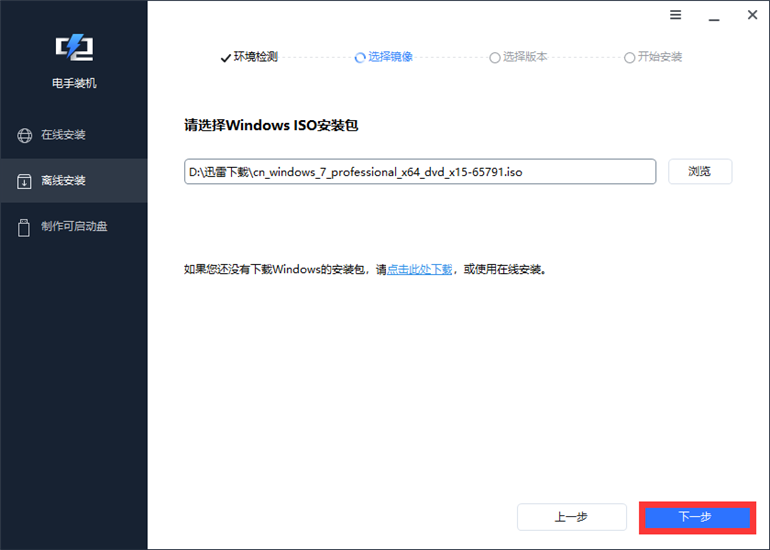Click the download box icon for 离线安装

click(x=24, y=181)
